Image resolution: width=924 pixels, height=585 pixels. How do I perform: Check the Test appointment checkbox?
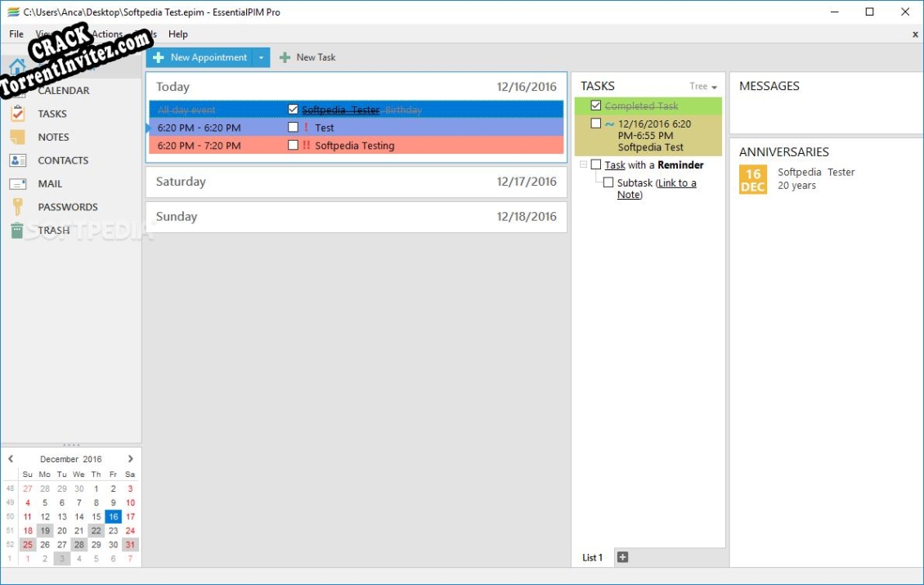pos(292,128)
